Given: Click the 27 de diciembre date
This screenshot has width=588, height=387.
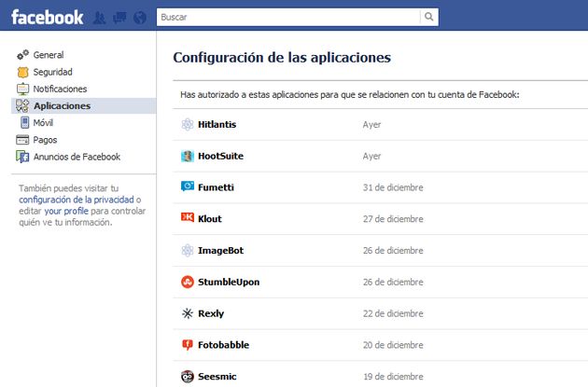Looking at the screenshot, I should pyautogui.click(x=393, y=219).
